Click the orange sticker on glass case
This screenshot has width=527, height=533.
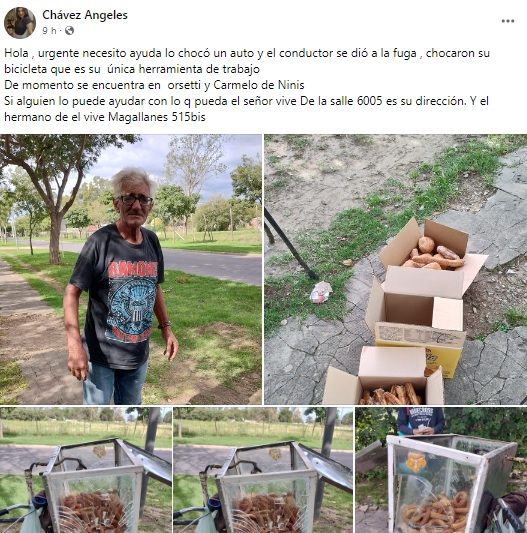[x=416, y=462]
